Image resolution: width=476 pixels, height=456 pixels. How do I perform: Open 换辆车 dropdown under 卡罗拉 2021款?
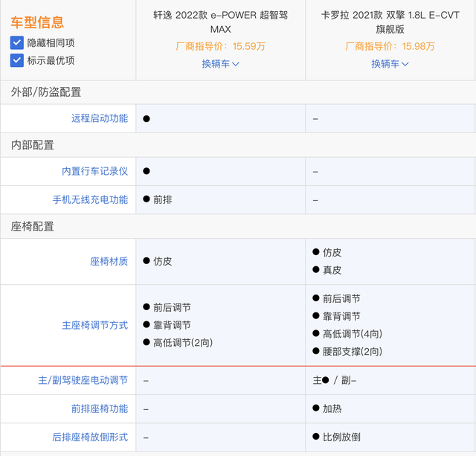coord(390,64)
